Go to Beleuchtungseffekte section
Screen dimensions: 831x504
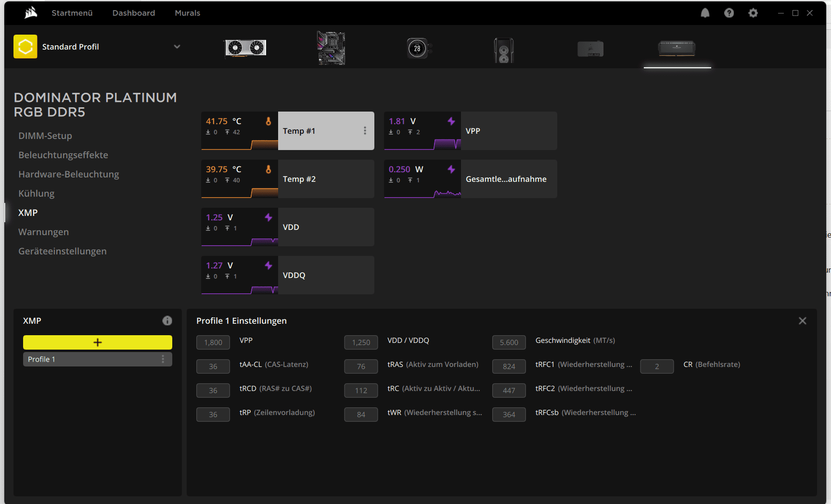[64, 155]
